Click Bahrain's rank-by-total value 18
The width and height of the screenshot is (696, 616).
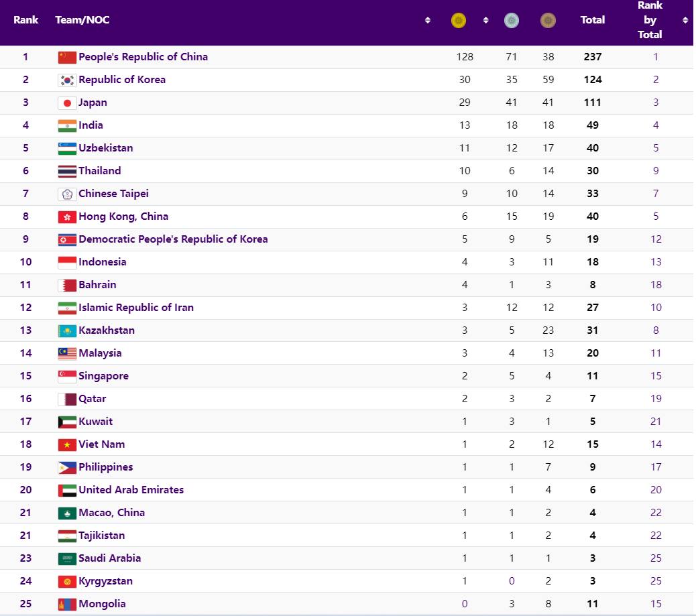click(656, 284)
